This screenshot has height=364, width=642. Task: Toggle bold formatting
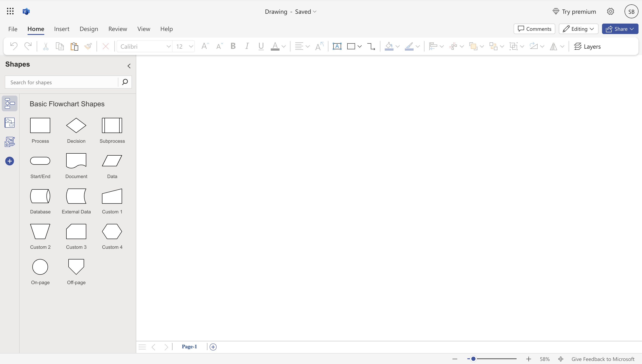pyautogui.click(x=233, y=46)
